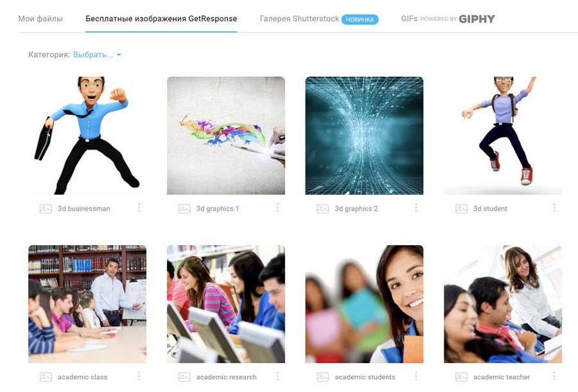The image size is (578, 392).
Task: Open three-dot menu for 3d businessman
Action: 139,208
